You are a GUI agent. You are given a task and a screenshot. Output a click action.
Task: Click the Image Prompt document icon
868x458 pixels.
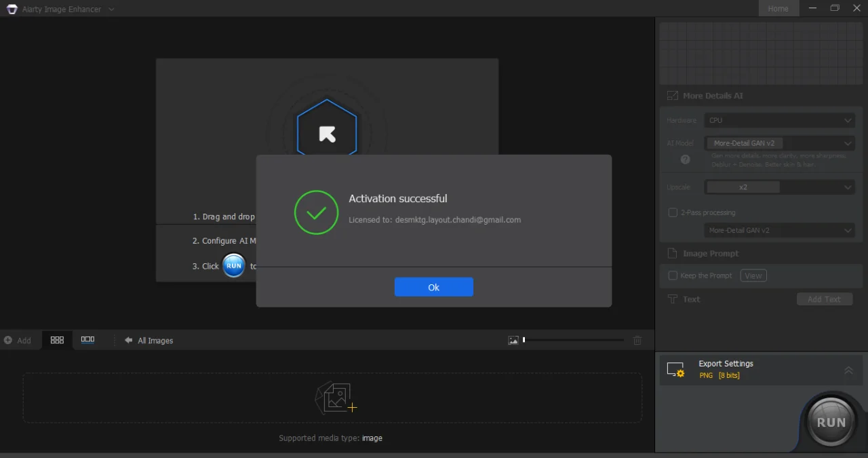[x=673, y=253]
